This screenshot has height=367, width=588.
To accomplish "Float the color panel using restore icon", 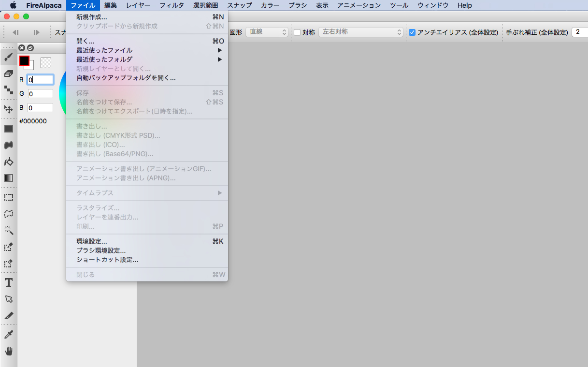I will pyautogui.click(x=30, y=48).
